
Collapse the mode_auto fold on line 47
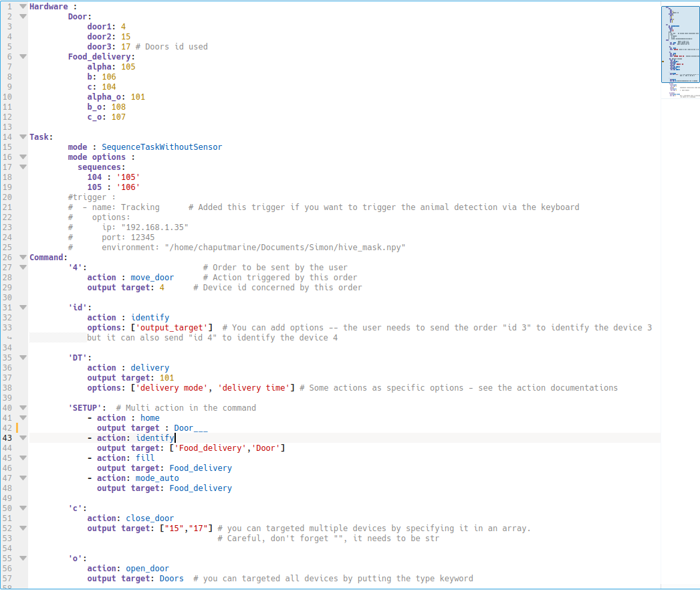click(23, 478)
